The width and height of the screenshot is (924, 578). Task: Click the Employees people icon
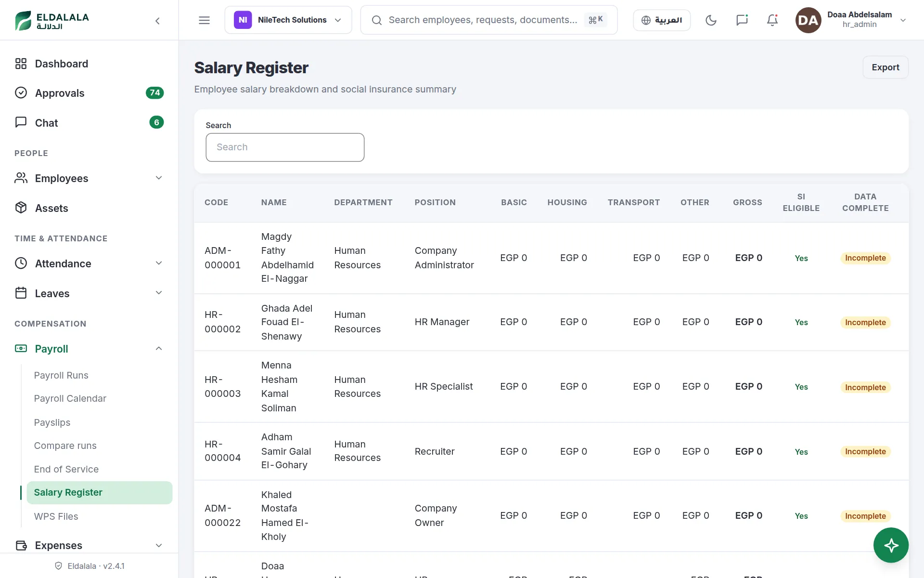[x=21, y=178]
